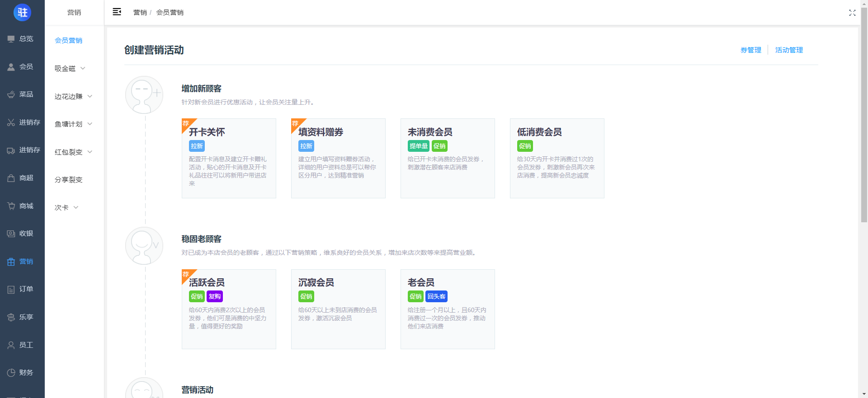This screenshot has height=398, width=868.
Task: Collapse the sidebar with the hamburger icon
Action: [x=117, y=12]
